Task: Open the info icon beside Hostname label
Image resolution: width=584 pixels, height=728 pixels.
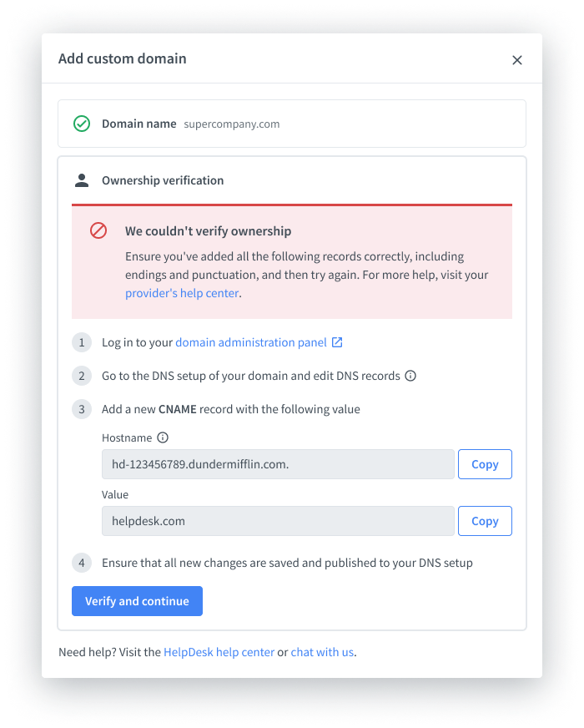Action: tap(163, 437)
